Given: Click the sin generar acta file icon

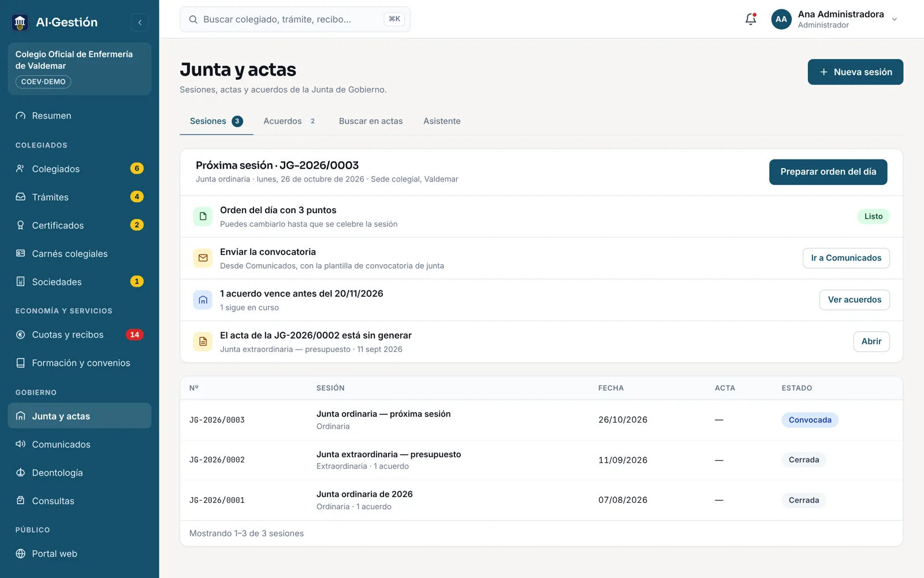Looking at the screenshot, I should pyautogui.click(x=203, y=342).
